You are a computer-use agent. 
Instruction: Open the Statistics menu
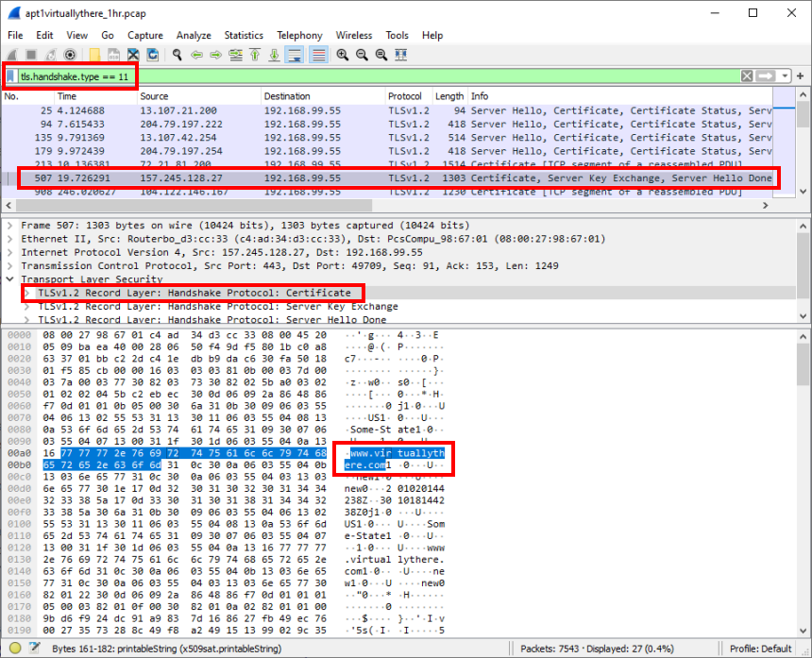pos(244,35)
